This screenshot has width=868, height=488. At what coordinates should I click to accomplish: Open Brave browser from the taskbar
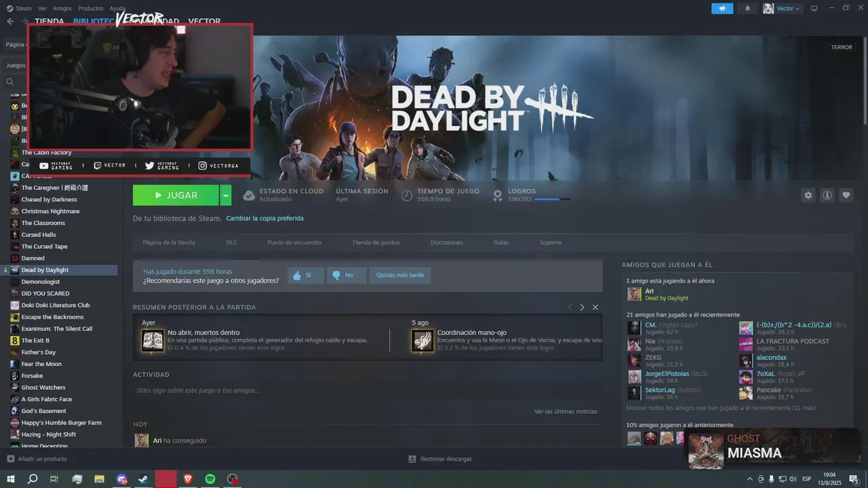point(188,479)
